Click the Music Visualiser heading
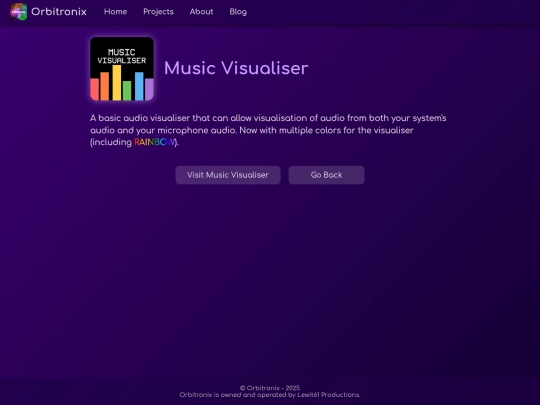Viewport: 540px width, 405px height. [x=236, y=68]
